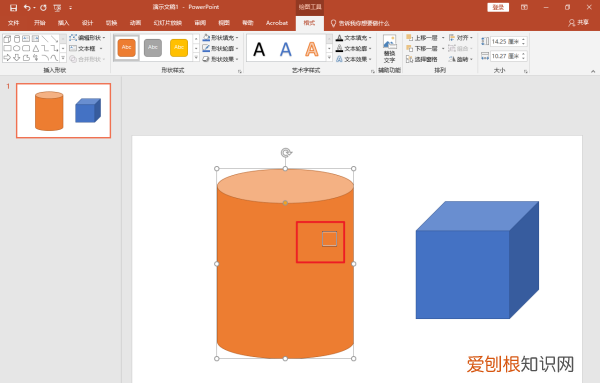This screenshot has height=383, width=600.
Task: Apply the blue WordArt A style
Action: (285, 49)
